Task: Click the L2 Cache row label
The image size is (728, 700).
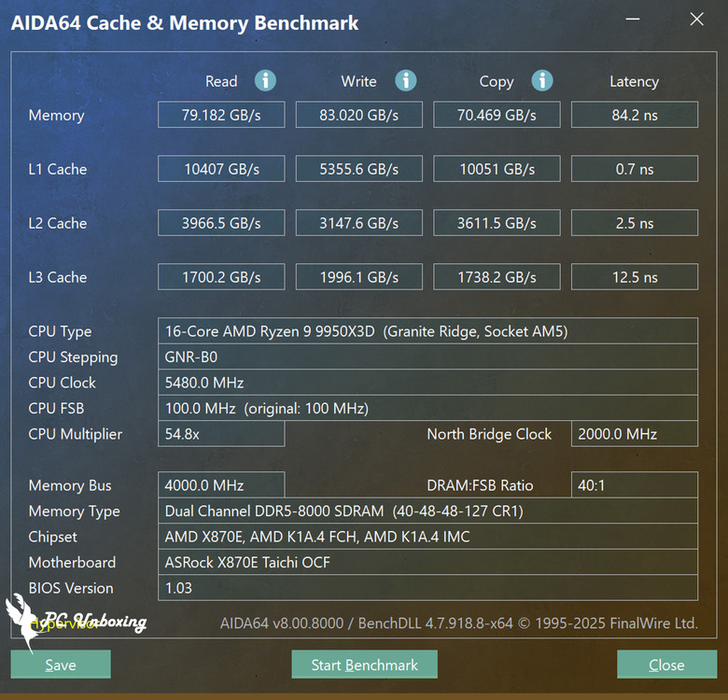Action: 58,223
